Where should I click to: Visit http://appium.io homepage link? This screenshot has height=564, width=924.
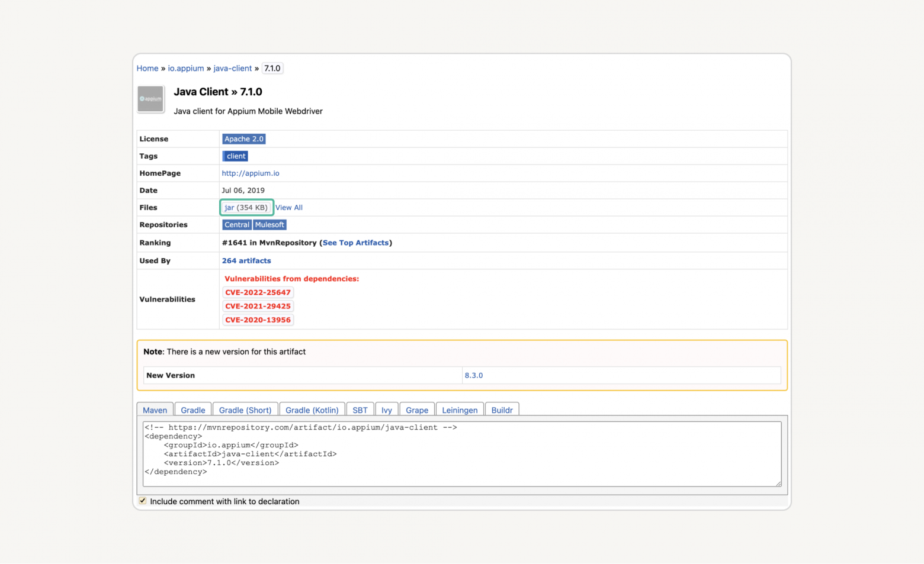251,173
